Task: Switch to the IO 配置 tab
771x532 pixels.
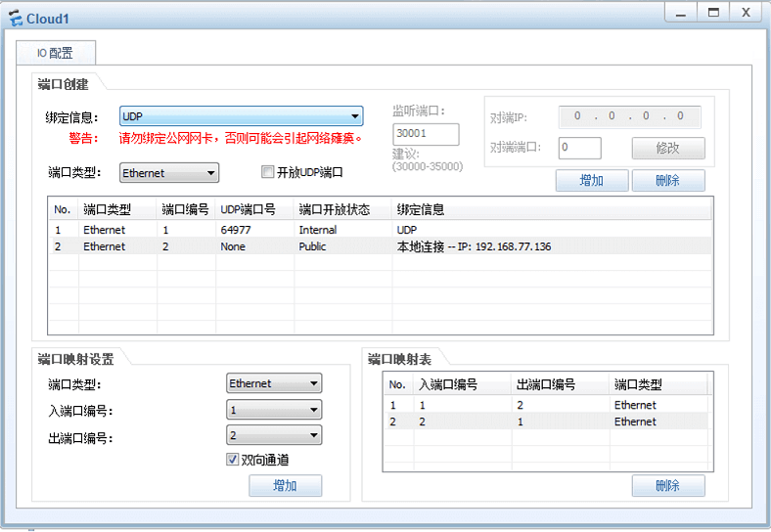Action: click(x=55, y=53)
